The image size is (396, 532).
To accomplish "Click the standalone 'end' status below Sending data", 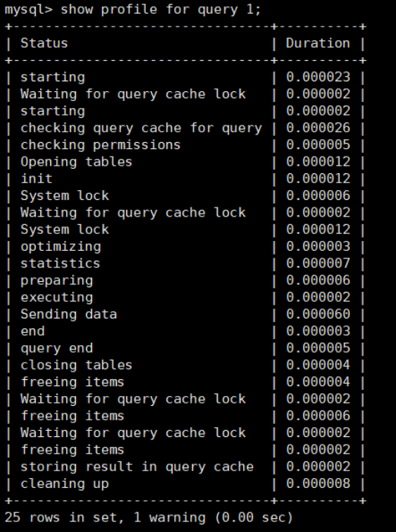I will click(33, 331).
